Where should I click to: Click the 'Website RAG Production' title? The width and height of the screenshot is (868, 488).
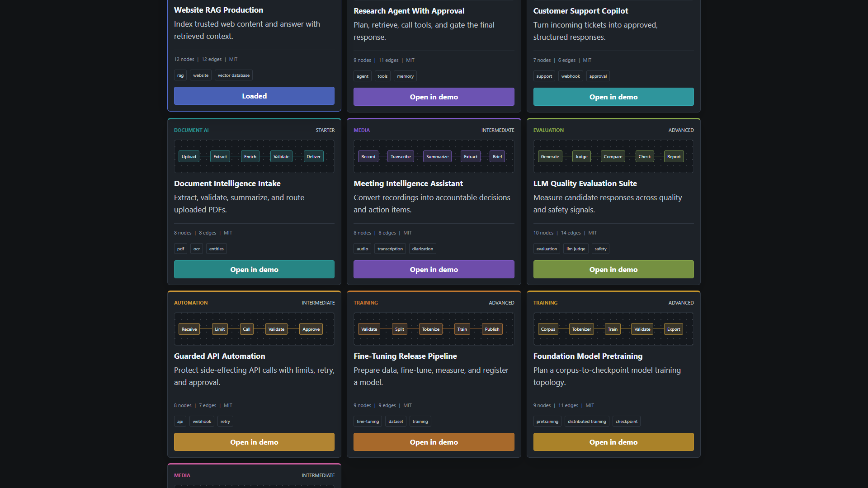[x=218, y=10]
